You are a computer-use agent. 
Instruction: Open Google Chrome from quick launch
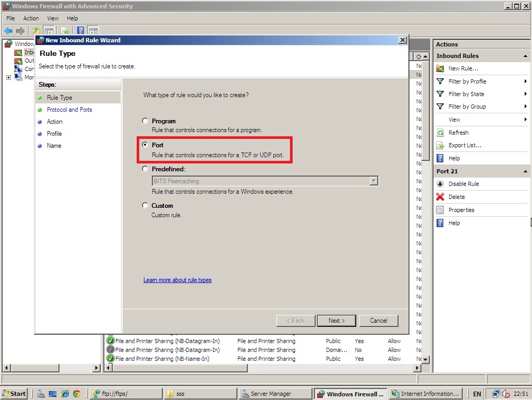(x=77, y=394)
